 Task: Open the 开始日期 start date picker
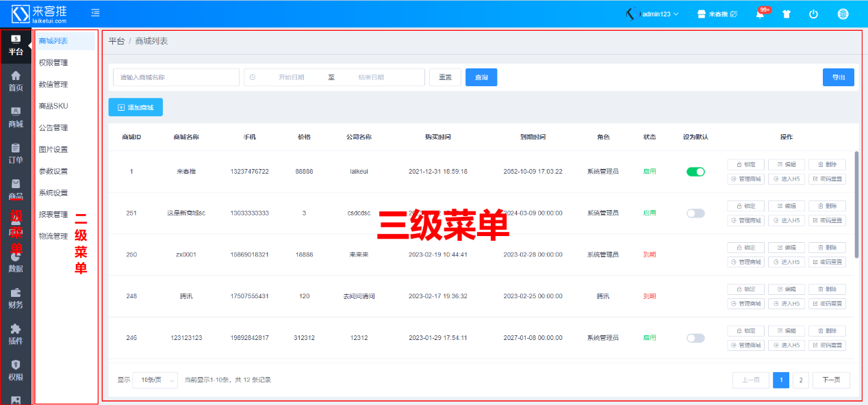(291, 77)
